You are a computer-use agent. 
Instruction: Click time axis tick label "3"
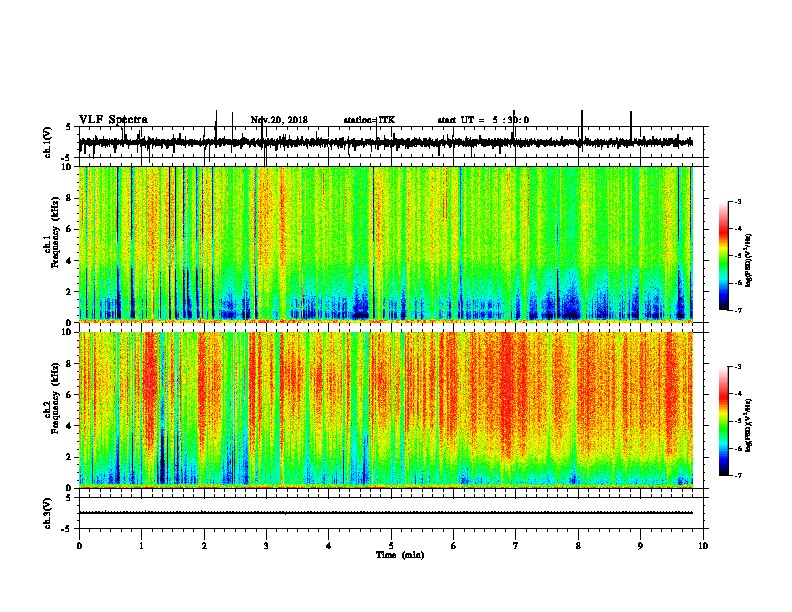(x=266, y=546)
